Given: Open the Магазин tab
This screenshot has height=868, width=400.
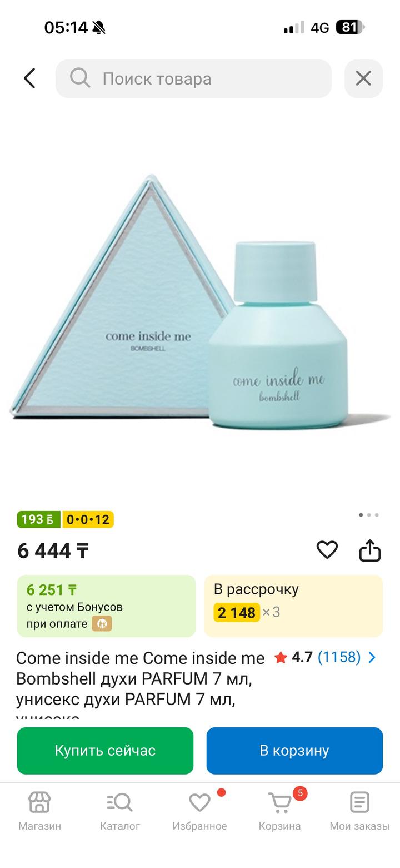Looking at the screenshot, I should pyautogui.click(x=39, y=811).
